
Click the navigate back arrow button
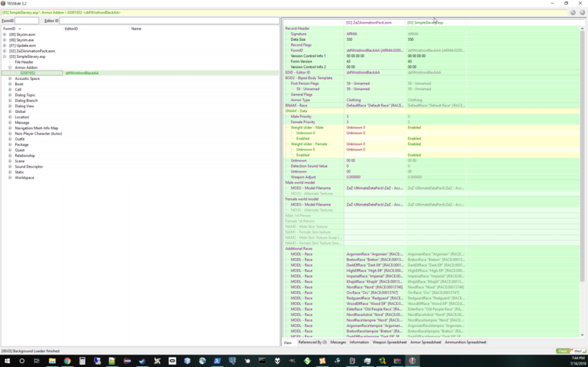click(573, 13)
